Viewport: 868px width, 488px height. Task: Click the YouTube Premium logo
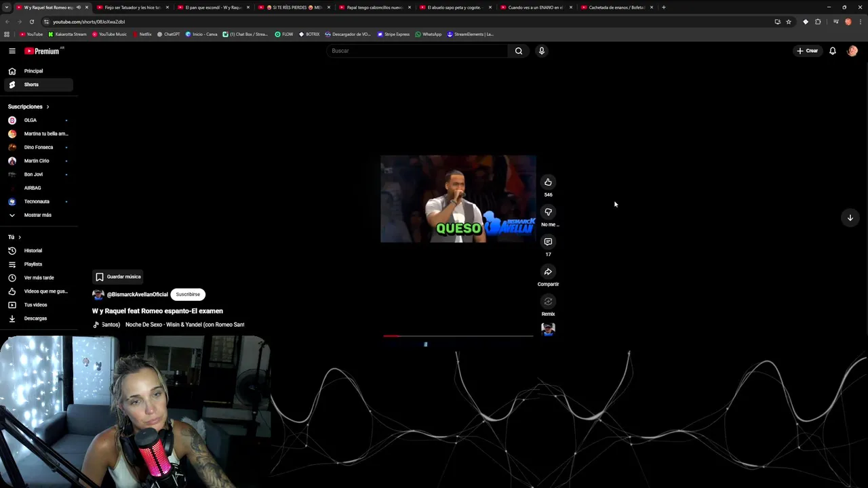(x=43, y=51)
